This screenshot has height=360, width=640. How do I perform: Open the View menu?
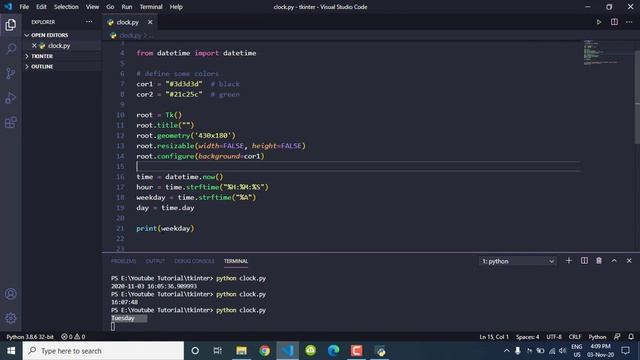tap(92, 7)
